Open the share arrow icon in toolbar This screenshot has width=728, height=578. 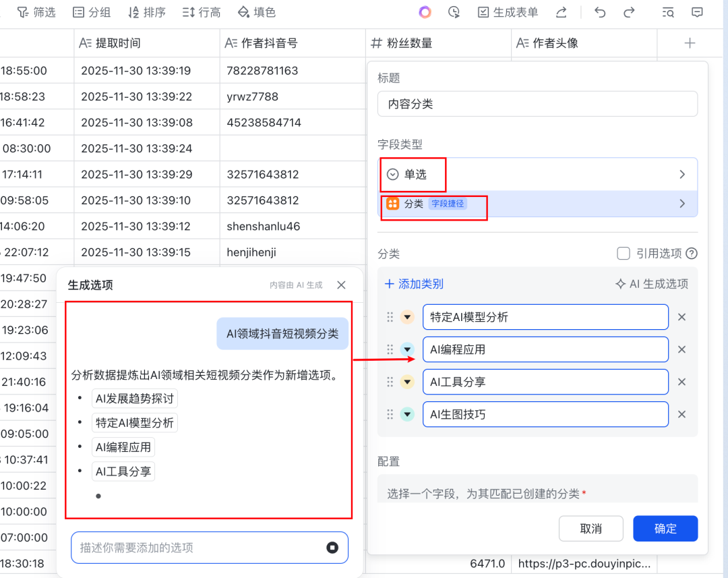tap(561, 12)
